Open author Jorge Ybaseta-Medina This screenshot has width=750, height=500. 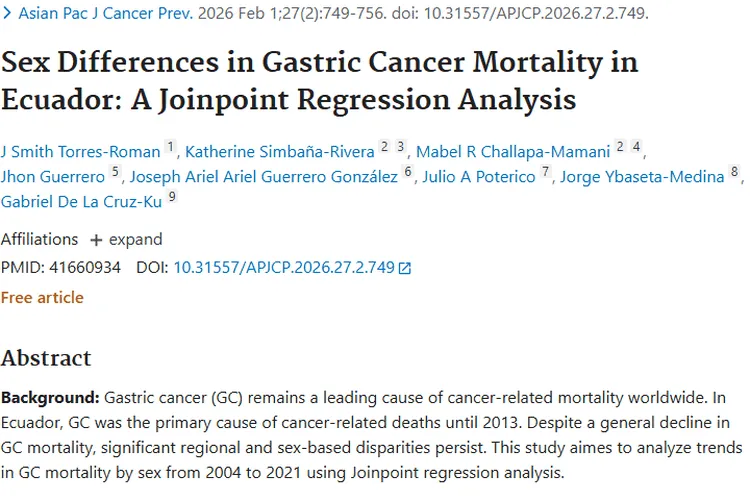[x=642, y=178]
